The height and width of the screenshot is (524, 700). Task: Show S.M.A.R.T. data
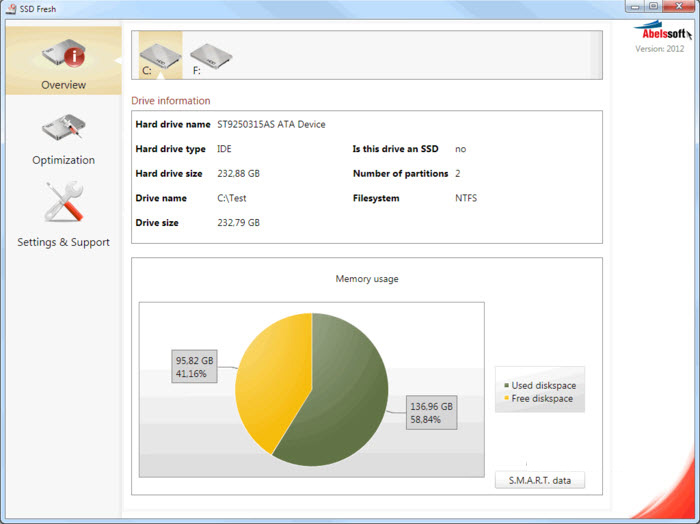pos(539,480)
